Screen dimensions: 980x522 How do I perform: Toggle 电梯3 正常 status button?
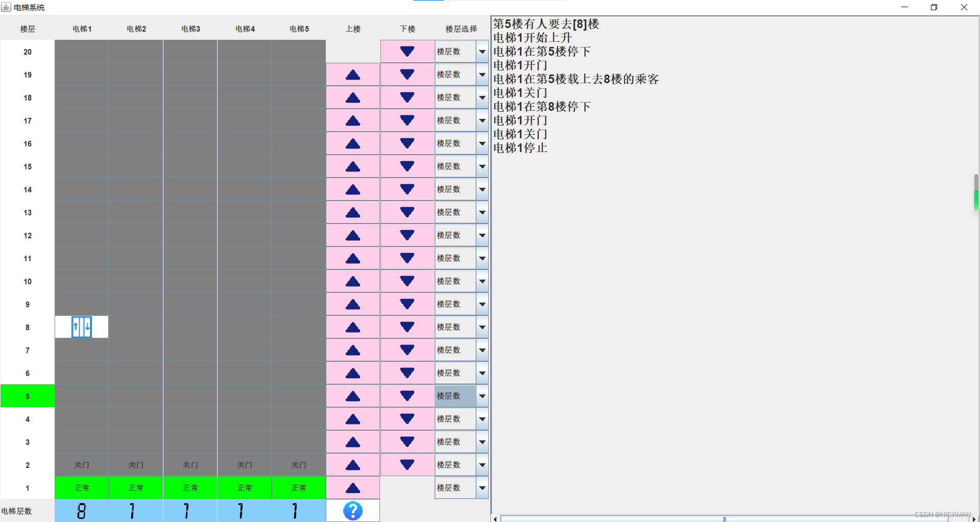[x=190, y=488]
